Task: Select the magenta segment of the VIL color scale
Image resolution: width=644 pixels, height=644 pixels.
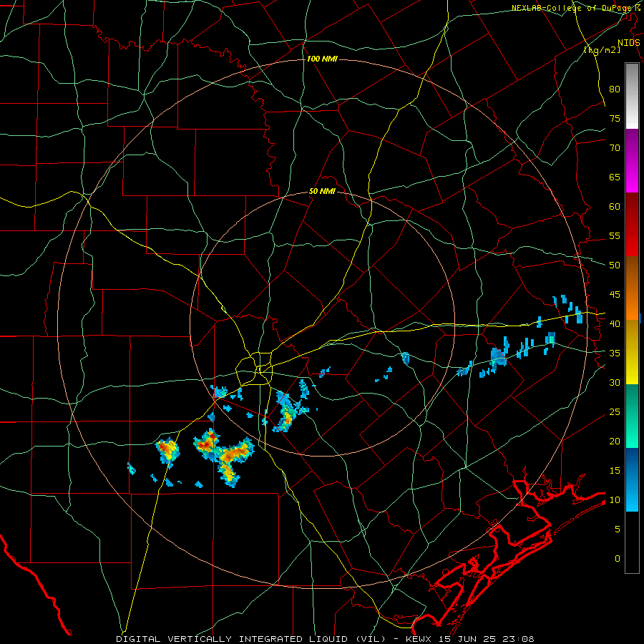Action: [632, 178]
